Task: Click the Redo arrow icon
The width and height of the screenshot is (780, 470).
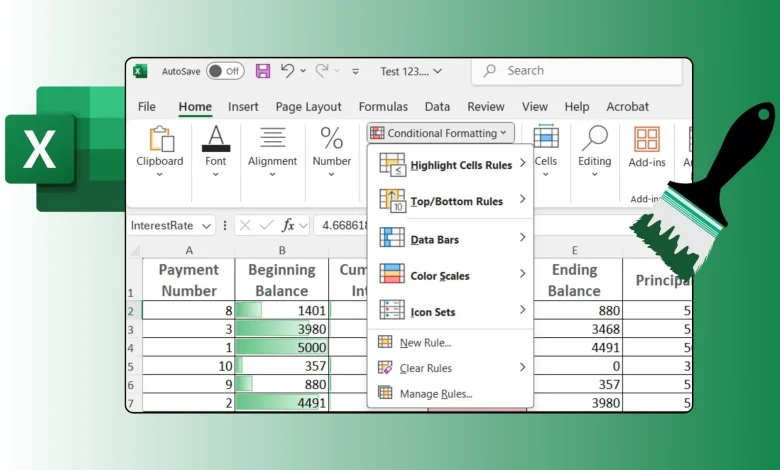Action: click(x=322, y=71)
